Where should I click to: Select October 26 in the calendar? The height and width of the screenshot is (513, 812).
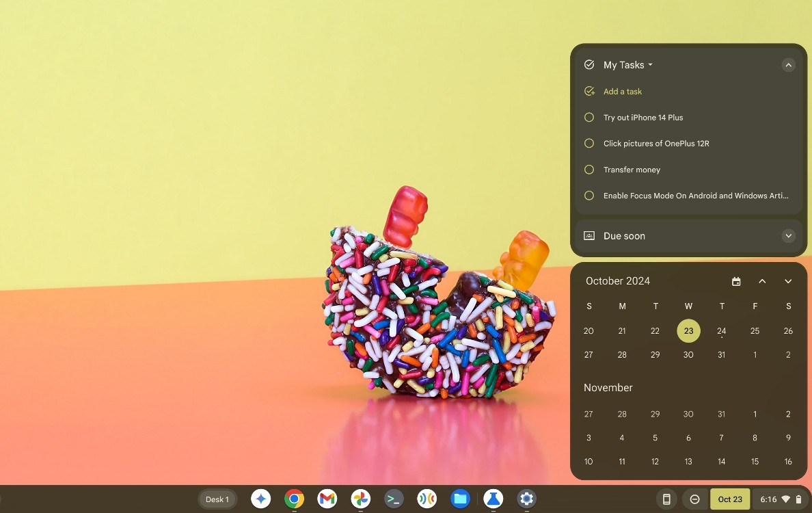[x=788, y=330]
